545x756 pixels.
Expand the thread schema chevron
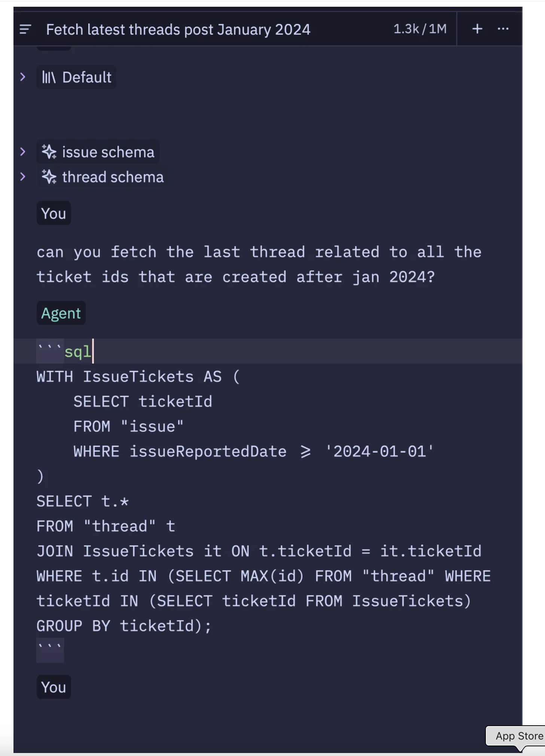(23, 177)
